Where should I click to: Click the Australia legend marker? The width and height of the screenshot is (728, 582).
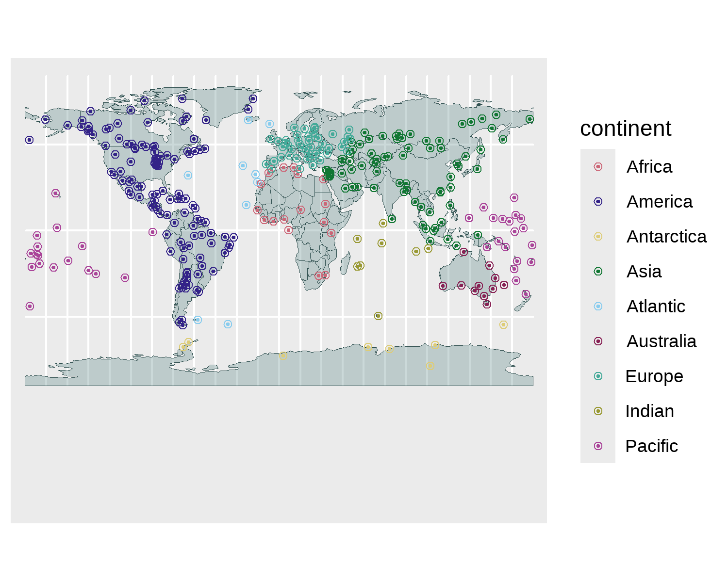pos(598,341)
